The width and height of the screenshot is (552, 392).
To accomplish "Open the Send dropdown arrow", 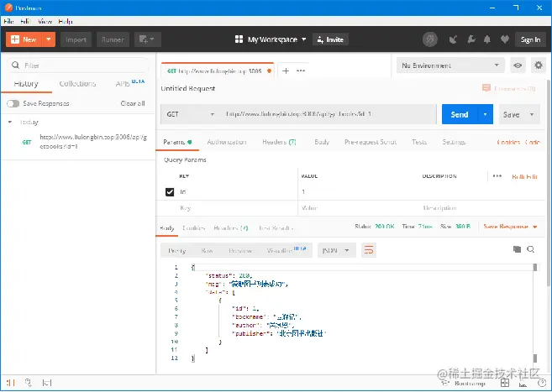I will coord(486,114).
